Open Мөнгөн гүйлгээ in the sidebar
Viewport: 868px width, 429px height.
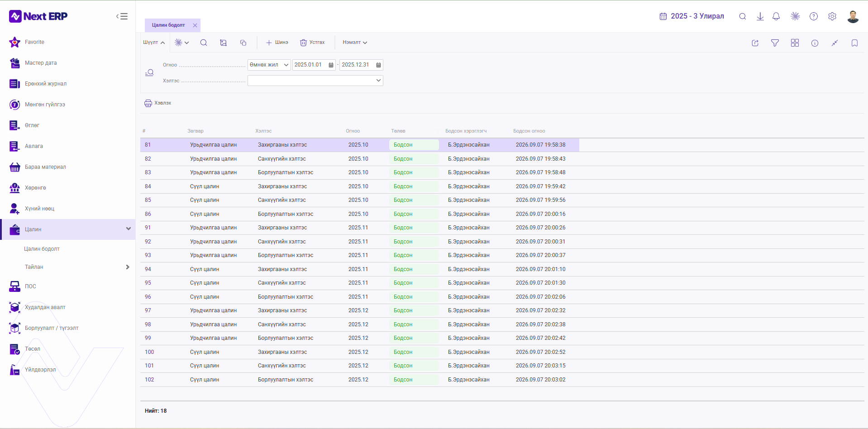[45, 105]
